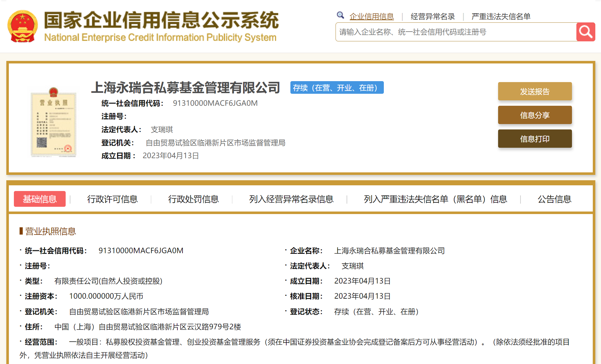This screenshot has width=601, height=364.
Task: Click the license section 成立日期 value
Action: [x=362, y=281]
